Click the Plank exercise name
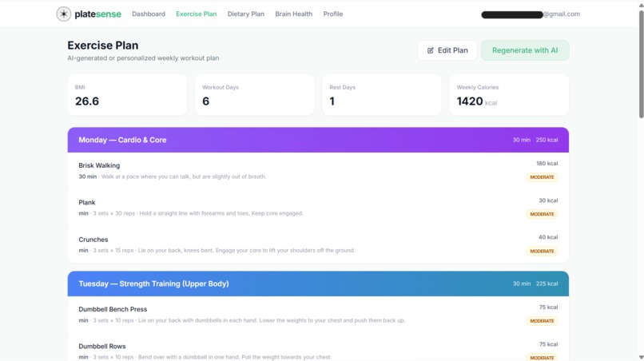 [x=87, y=203]
